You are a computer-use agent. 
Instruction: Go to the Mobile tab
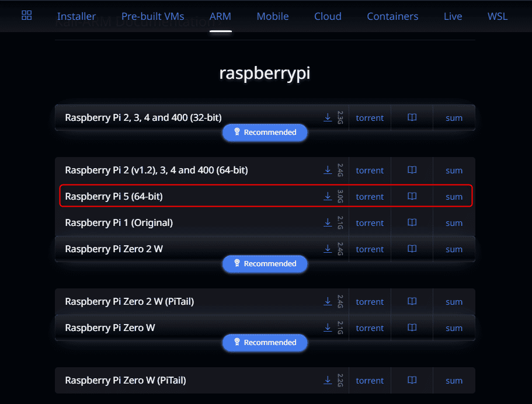coord(273,16)
